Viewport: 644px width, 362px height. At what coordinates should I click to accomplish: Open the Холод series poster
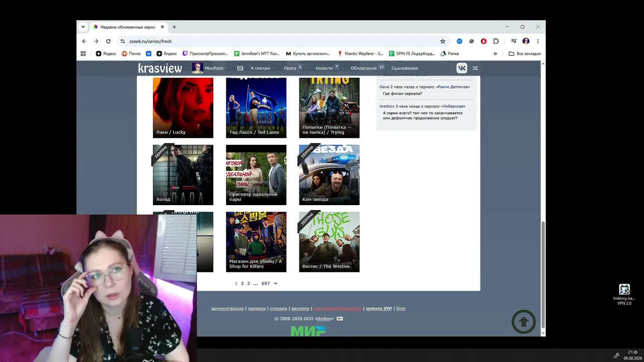[183, 175]
